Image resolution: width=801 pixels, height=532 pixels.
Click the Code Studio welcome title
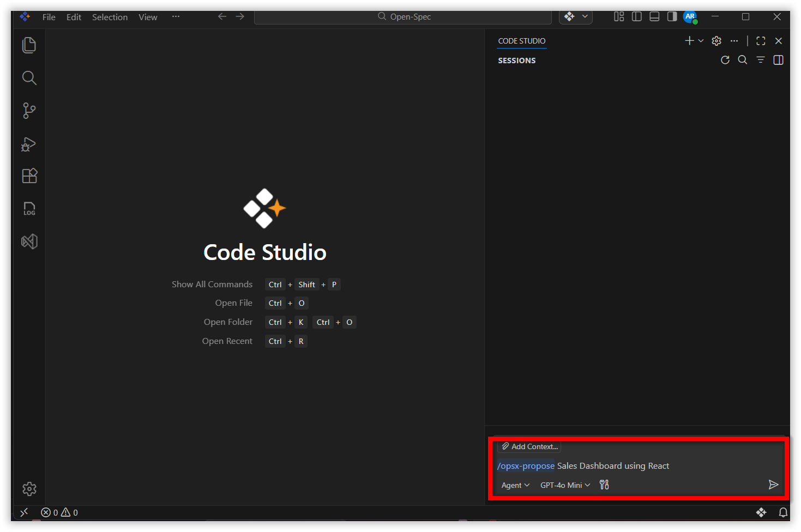click(x=265, y=252)
